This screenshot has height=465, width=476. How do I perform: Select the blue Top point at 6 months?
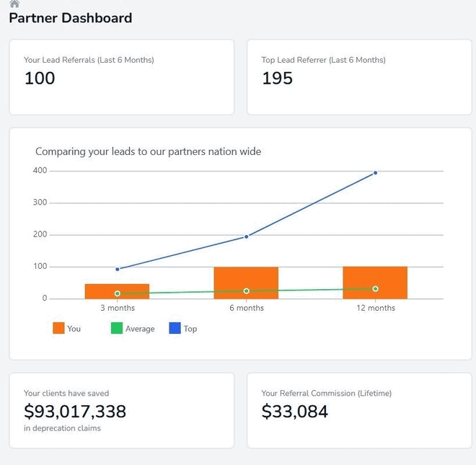[247, 236]
